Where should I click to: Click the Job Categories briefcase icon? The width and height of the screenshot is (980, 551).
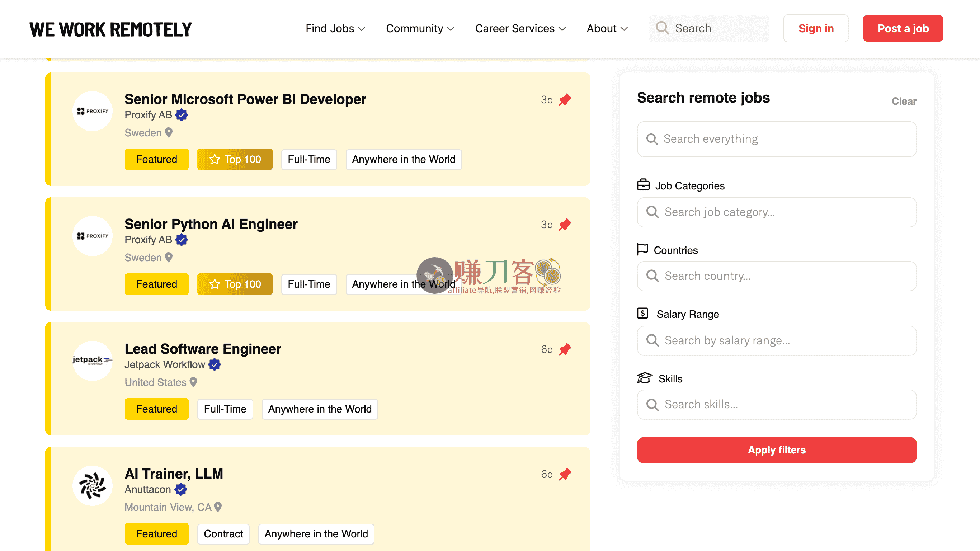pos(643,184)
